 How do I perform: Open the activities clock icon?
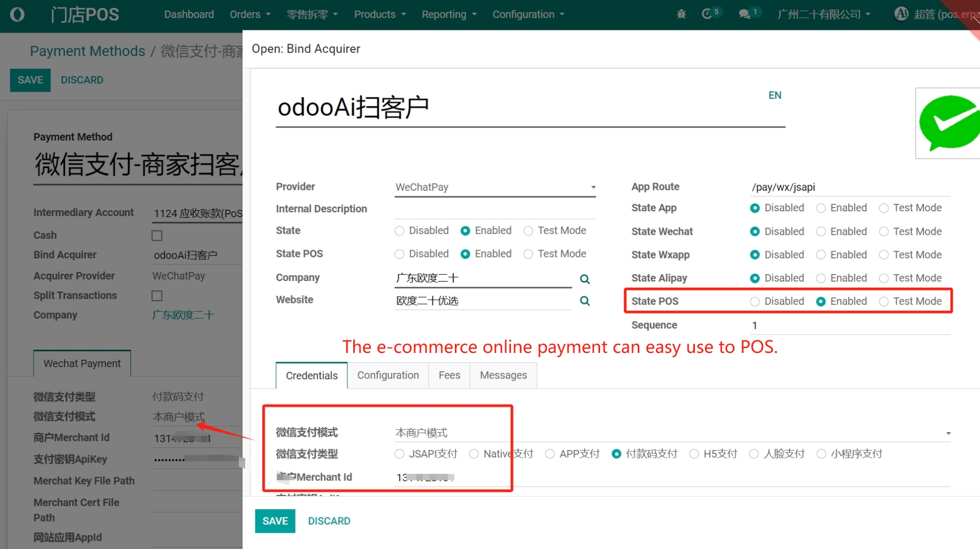[707, 14]
